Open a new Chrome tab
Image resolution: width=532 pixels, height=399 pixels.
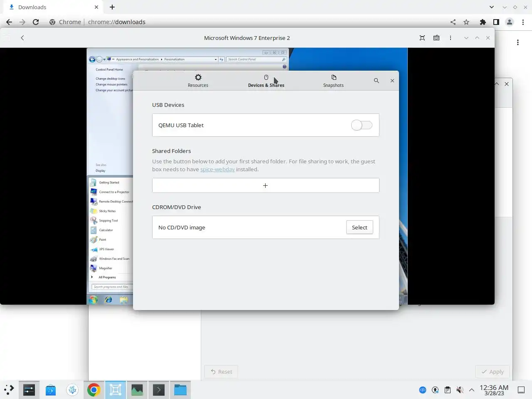[112, 7]
